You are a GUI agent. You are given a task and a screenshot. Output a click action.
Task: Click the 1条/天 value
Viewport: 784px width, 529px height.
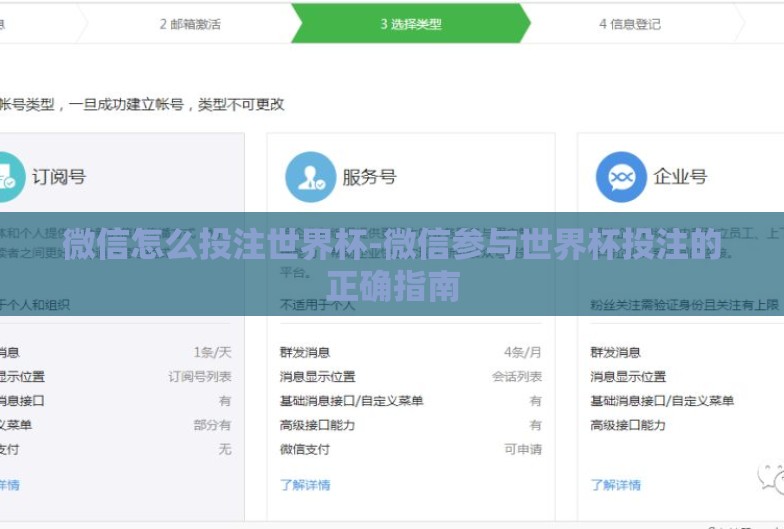point(212,352)
